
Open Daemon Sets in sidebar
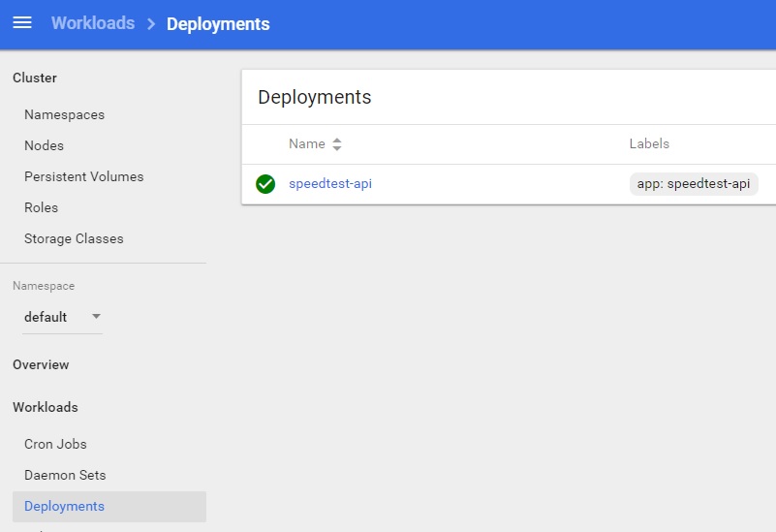pyautogui.click(x=65, y=475)
